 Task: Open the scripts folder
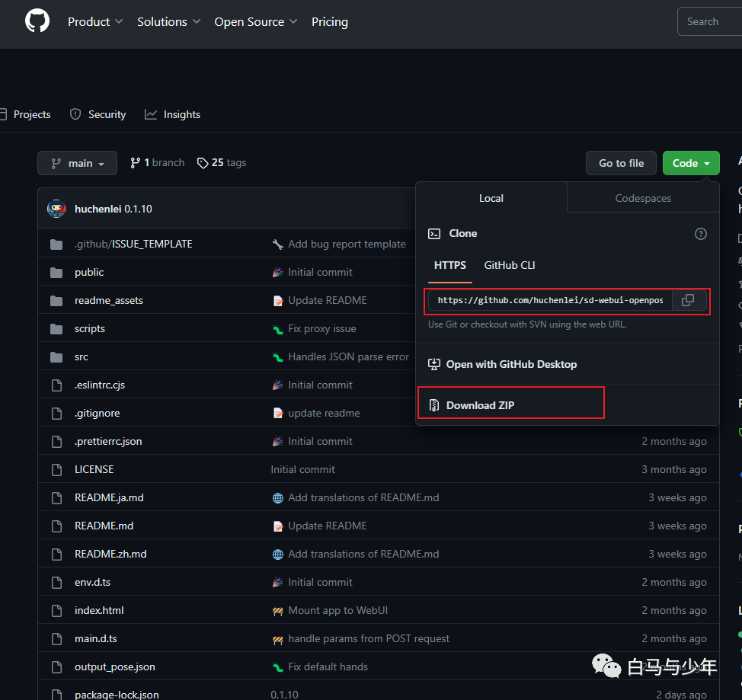click(x=89, y=329)
